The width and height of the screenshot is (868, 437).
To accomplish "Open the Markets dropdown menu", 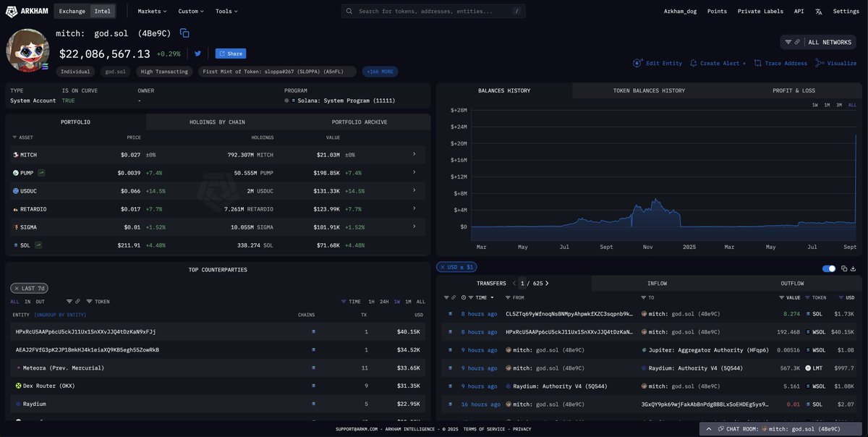I will click(x=153, y=12).
